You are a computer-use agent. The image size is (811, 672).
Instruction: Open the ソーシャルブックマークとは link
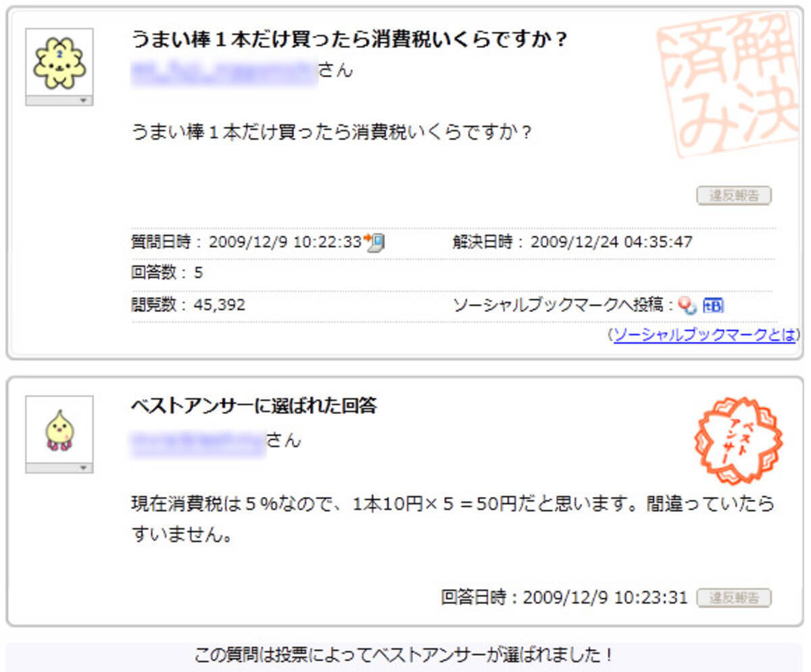coord(704,334)
